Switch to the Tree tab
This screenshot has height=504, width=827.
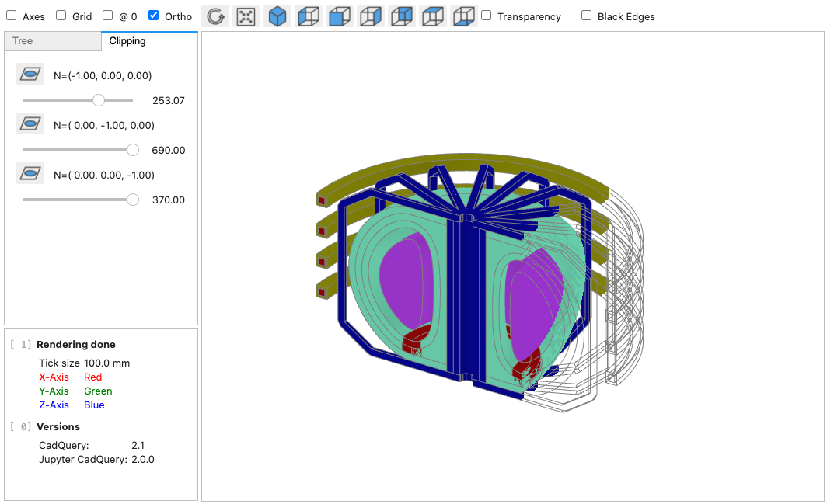[53, 41]
